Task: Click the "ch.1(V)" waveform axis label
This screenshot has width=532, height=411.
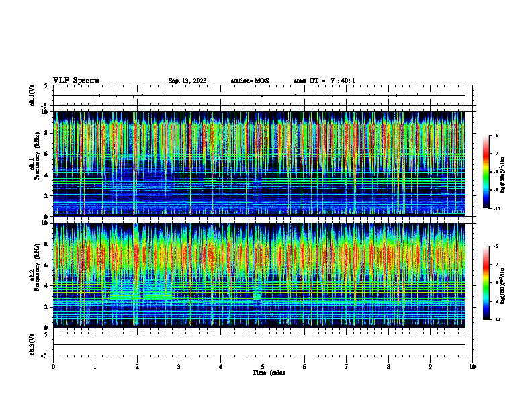Action: tap(32, 95)
